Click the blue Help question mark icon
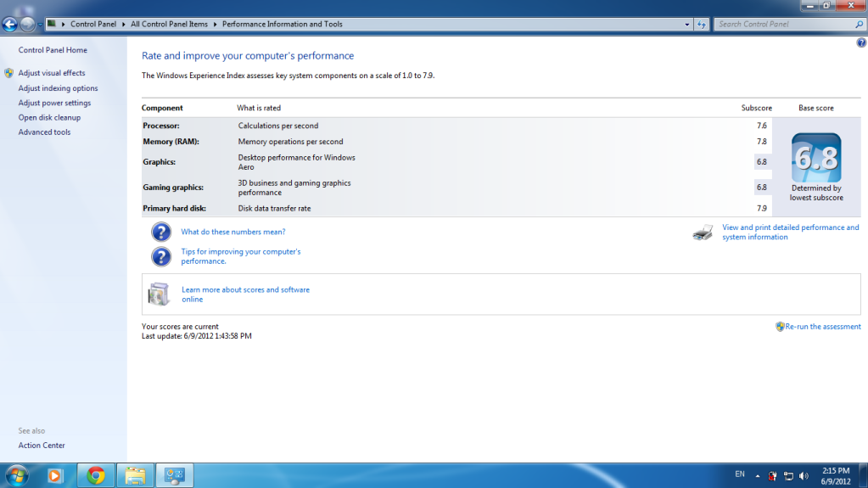 click(861, 42)
